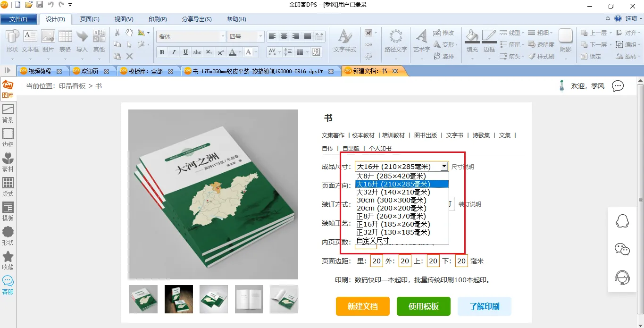Click the 路径文字 path text icon
This screenshot has width=644, height=328.
click(x=395, y=41)
